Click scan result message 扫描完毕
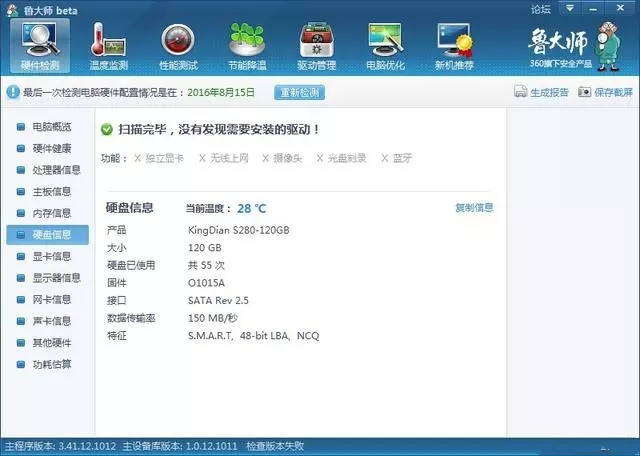Image resolution: width=640 pixels, height=456 pixels. 219,130
